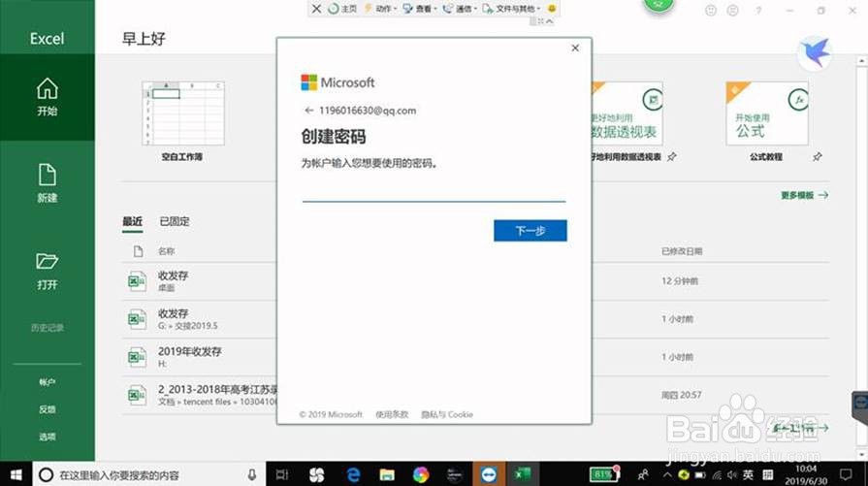Open 历史记录 in Excel sidebar
Viewport: 868px width, 486px height.
point(48,328)
